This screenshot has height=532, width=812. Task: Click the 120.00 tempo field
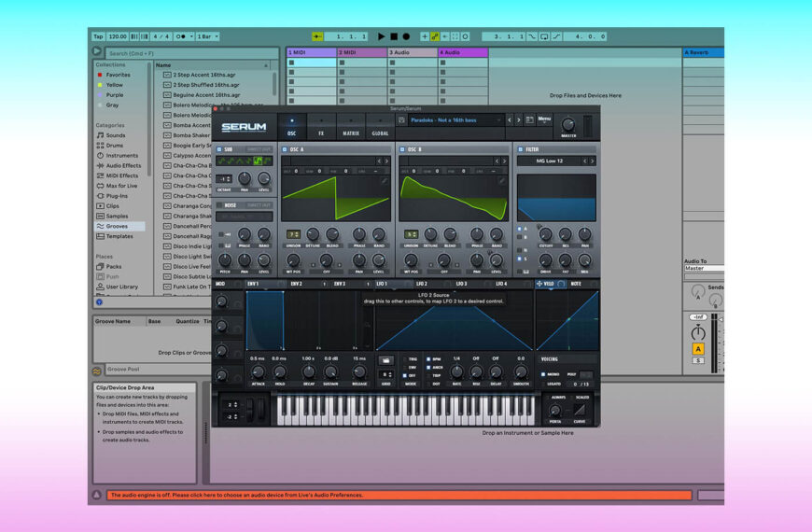pos(118,36)
